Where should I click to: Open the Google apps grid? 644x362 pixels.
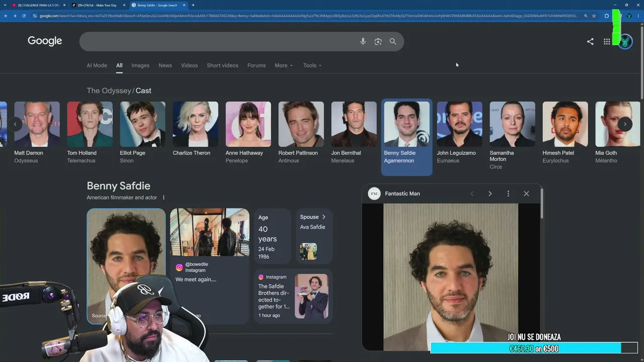pyautogui.click(x=607, y=42)
